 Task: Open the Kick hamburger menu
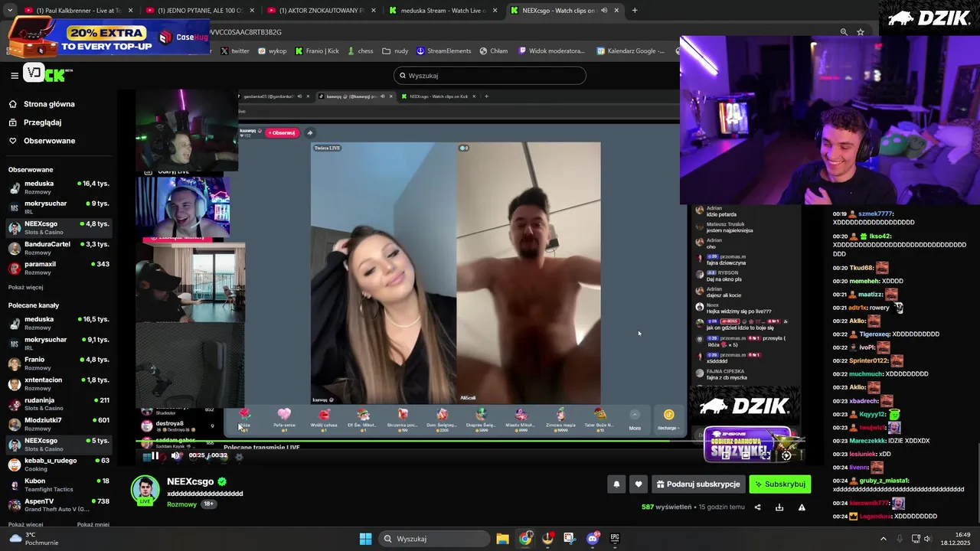(x=15, y=75)
